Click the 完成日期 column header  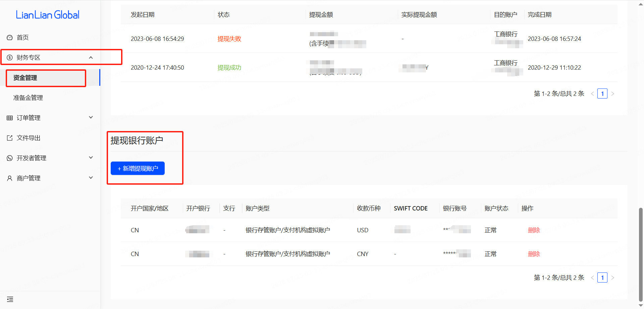(x=540, y=15)
